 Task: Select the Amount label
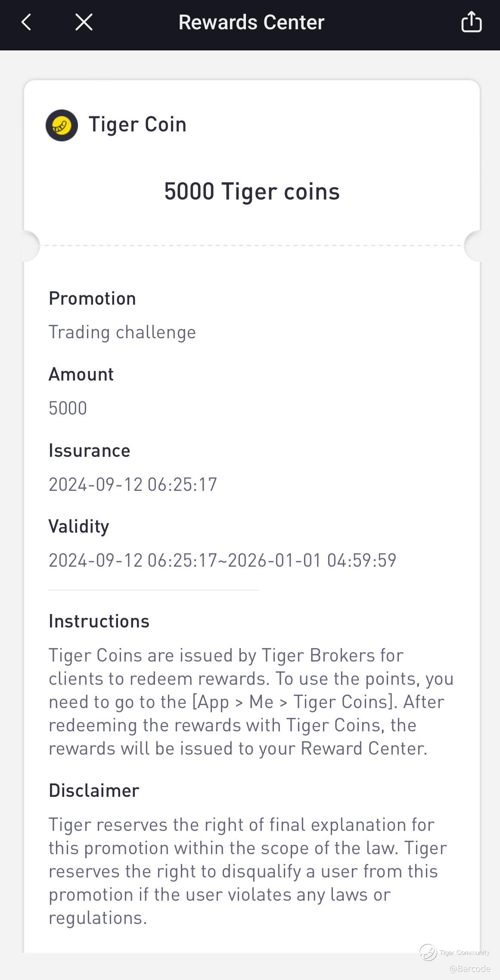click(81, 375)
